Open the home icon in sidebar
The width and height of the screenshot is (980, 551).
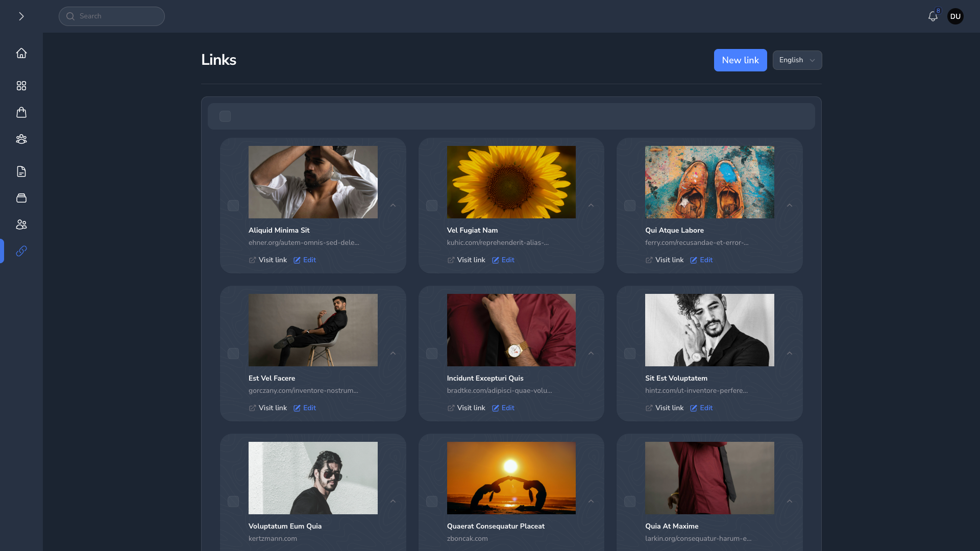click(x=21, y=53)
